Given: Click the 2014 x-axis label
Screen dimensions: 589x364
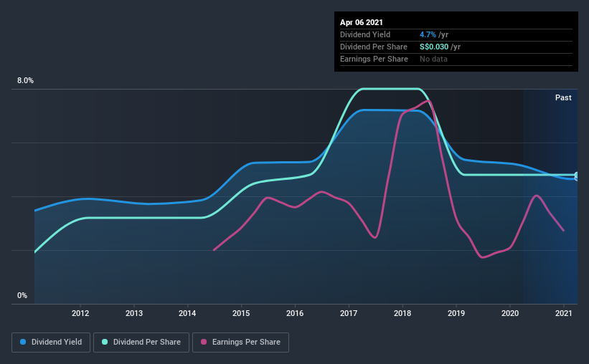Looking at the screenshot, I should click(187, 313).
